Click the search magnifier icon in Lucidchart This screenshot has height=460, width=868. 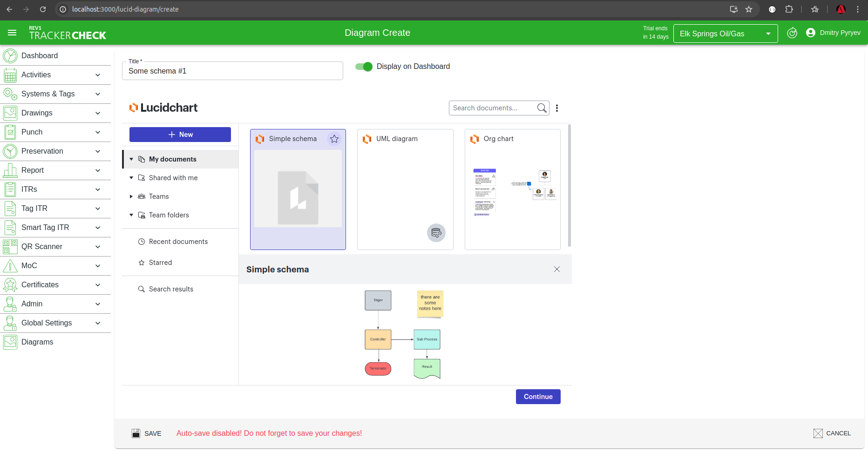[542, 108]
